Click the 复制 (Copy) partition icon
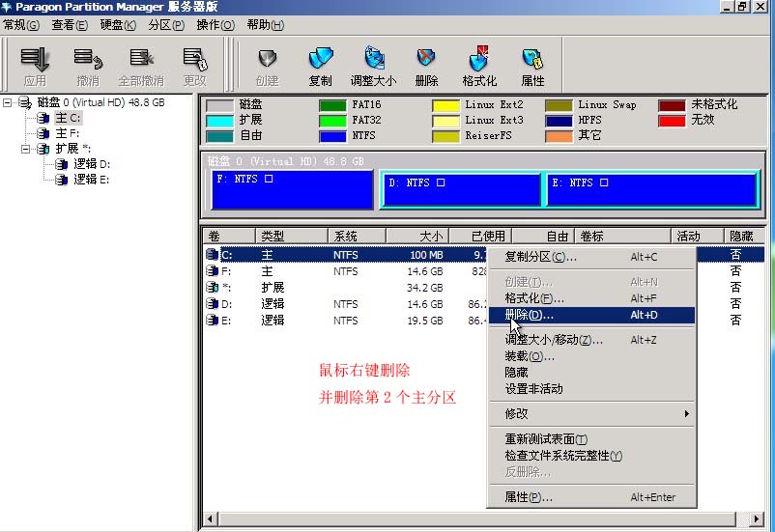 (320, 67)
